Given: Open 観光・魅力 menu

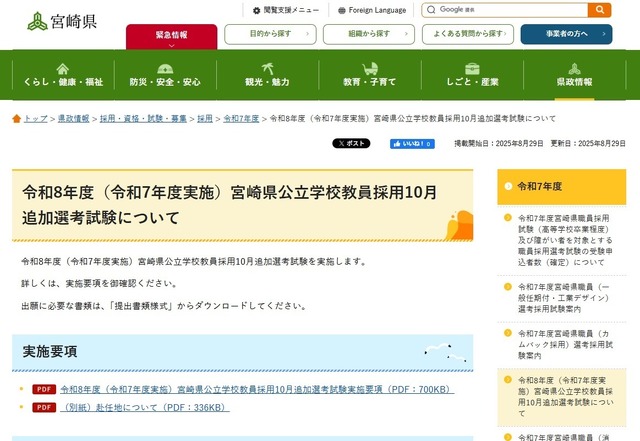Looking at the screenshot, I should pyautogui.click(x=267, y=75).
